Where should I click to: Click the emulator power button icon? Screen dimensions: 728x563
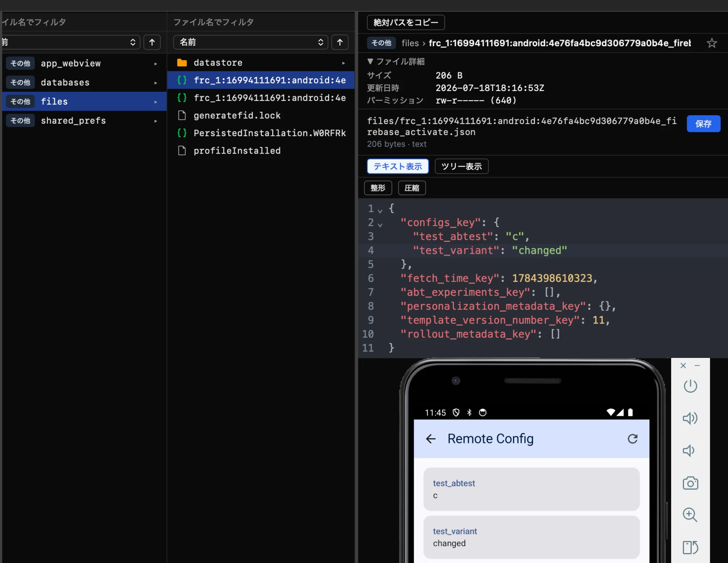[690, 386]
